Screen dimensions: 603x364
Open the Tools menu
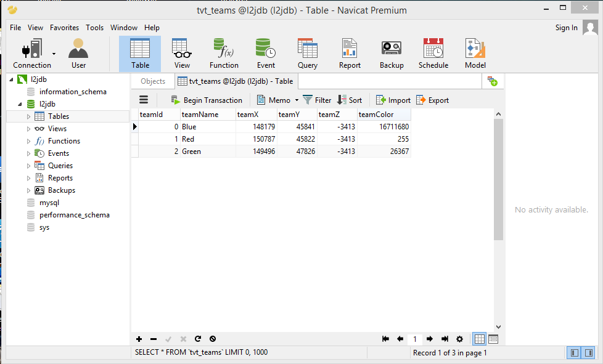[x=94, y=28]
